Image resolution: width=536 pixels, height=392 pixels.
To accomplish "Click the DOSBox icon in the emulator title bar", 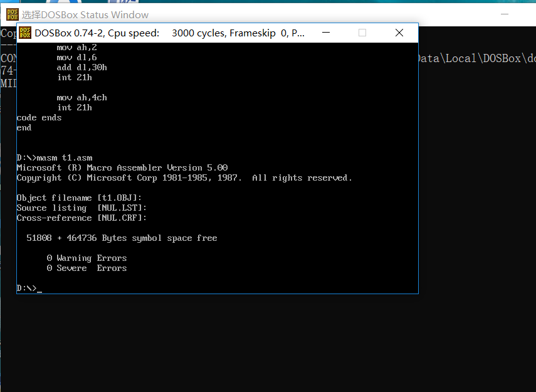I will [25, 33].
